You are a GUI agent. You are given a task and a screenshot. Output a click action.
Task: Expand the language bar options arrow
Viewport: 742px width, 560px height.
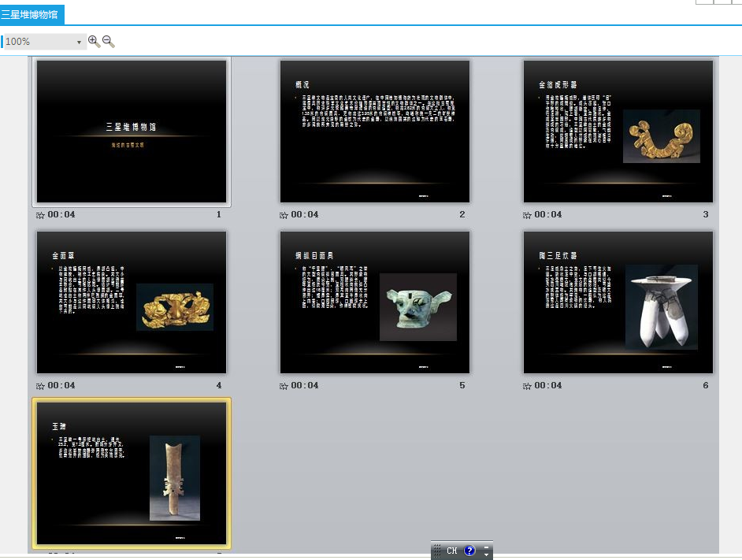(x=487, y=555)
